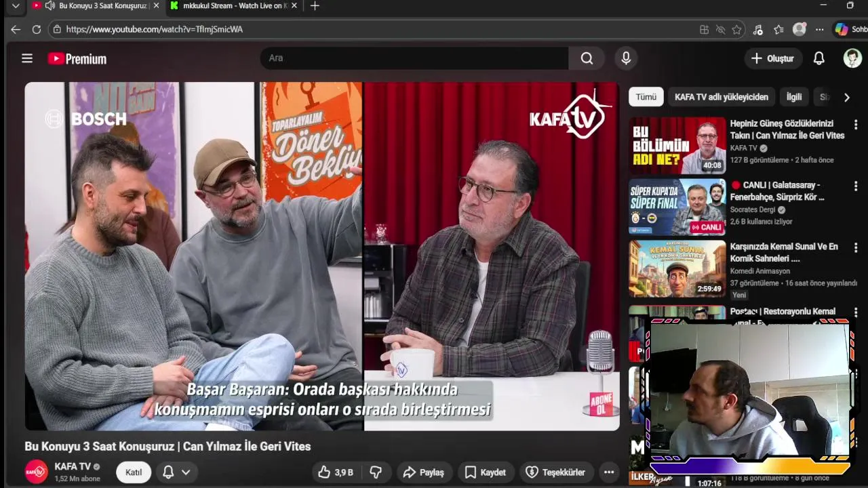Click the Oluştur create button
868x488 pixels.
click(773, 58)
